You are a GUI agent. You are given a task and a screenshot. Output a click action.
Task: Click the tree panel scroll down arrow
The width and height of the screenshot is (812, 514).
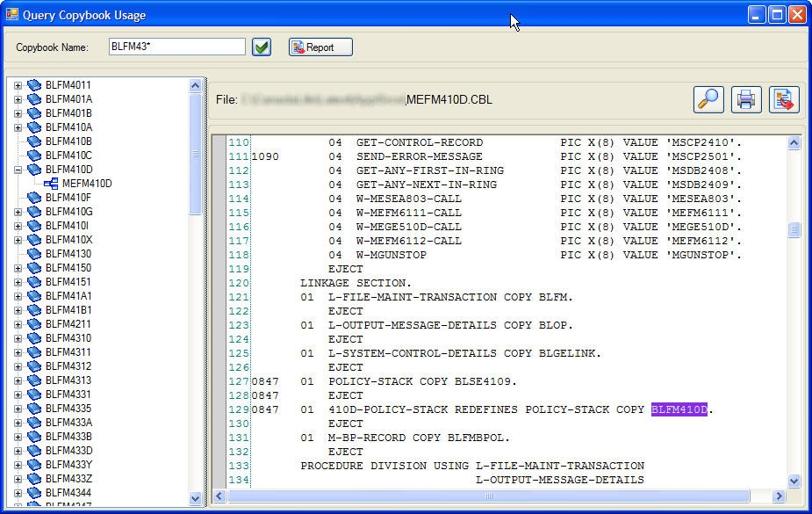coord(195,498)
